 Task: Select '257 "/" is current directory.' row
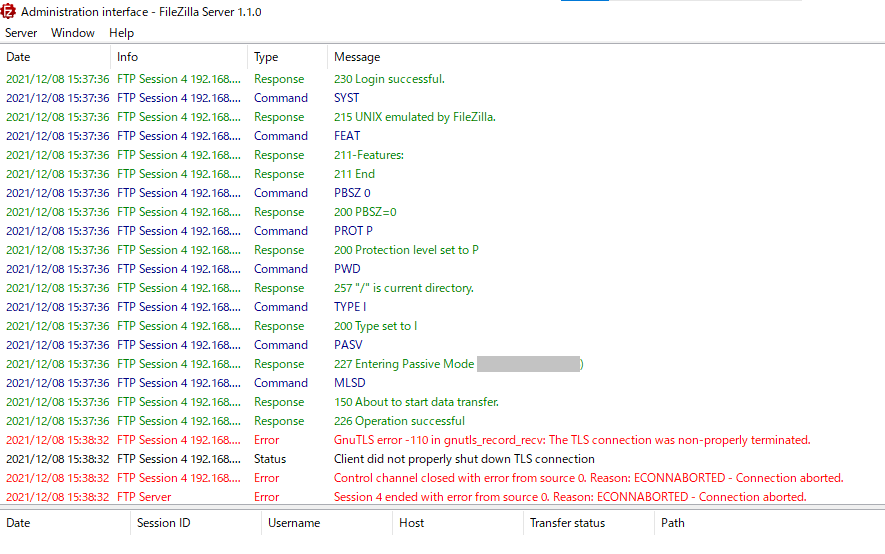pos(442,288)
